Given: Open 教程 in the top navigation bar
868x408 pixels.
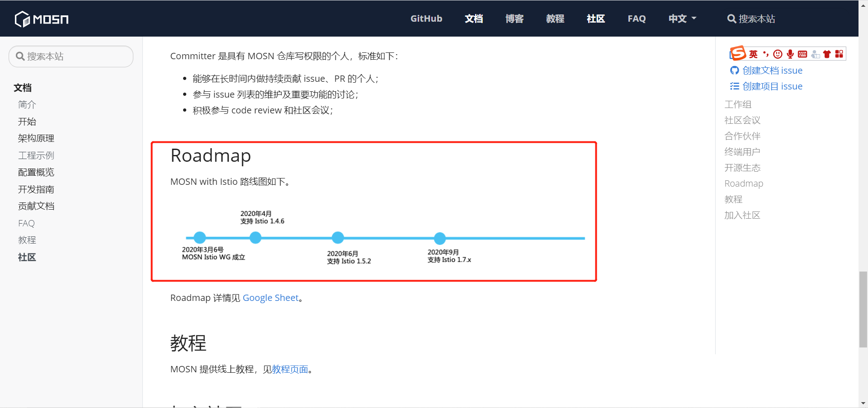Looking at the screenshot, I should 555,19.
